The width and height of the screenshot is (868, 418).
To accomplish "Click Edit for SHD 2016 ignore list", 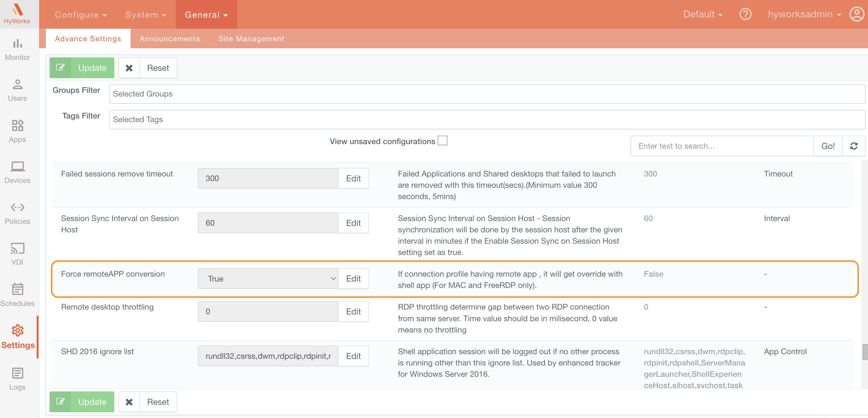I will click(354, 356).
